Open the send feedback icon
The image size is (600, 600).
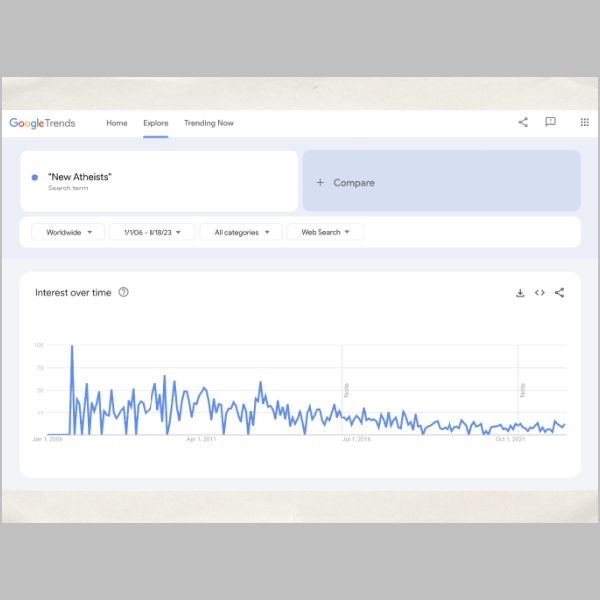pos(550,122)
